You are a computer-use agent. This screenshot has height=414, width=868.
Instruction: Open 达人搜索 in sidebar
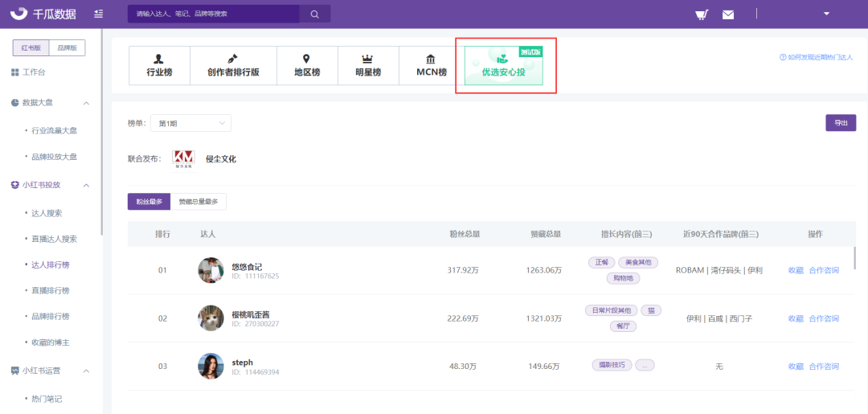pos(46,213)
